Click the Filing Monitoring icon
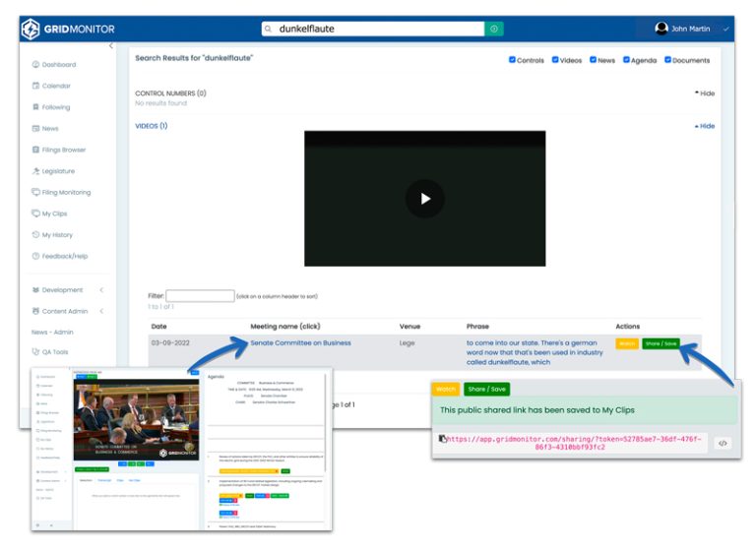The image size is (756, 552). coord(35,192)
